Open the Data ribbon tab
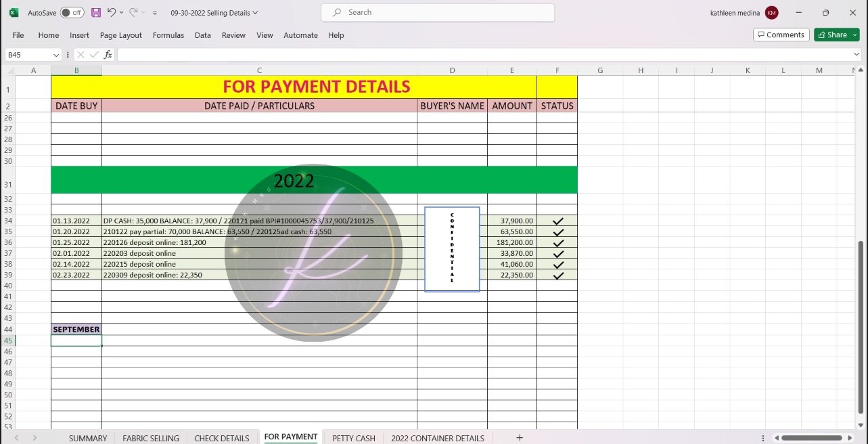This screenshot has height=444, width=868. [x=203, y=35]
